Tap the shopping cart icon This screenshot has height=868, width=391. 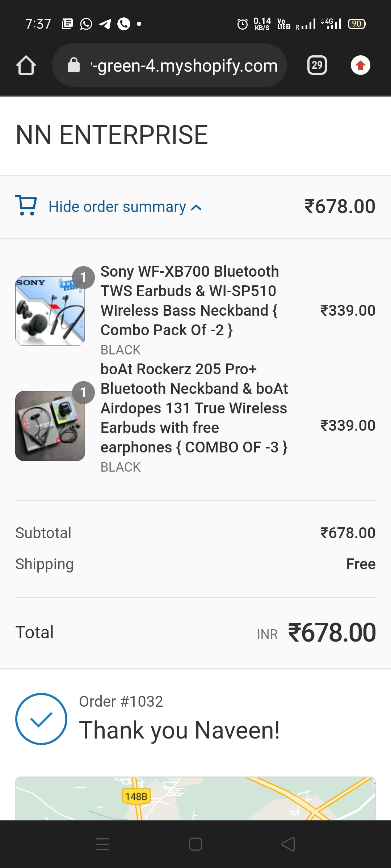(x=26, y=206)
